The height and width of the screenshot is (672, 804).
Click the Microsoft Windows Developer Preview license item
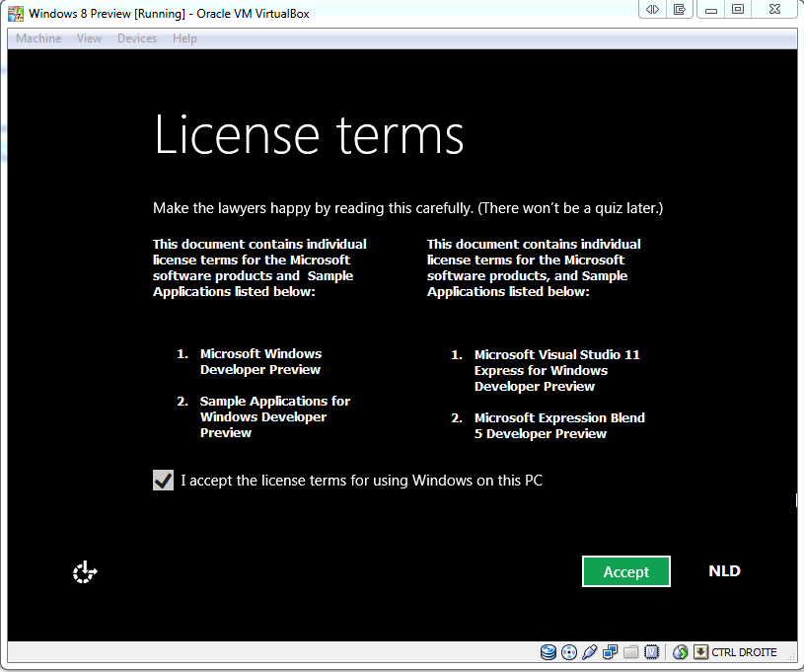click(x=260, y=361)
